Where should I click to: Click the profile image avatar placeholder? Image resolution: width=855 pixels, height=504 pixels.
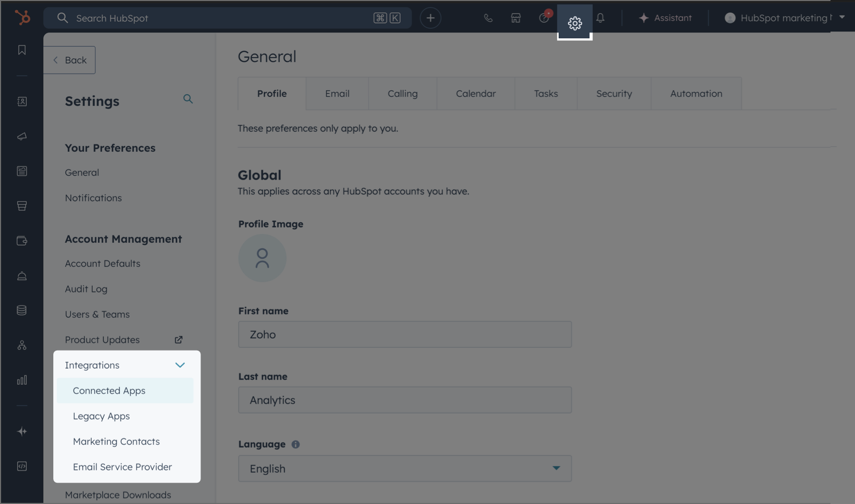(262, 258)
